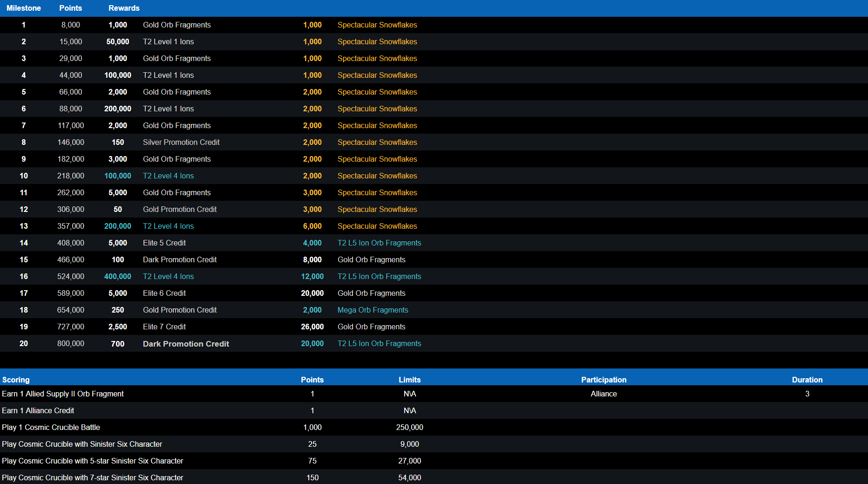Image resolution: width=868 pixels, height=484 pixels.
Task: Select the Elite 7 Credit reward
Action: point(164,327)
